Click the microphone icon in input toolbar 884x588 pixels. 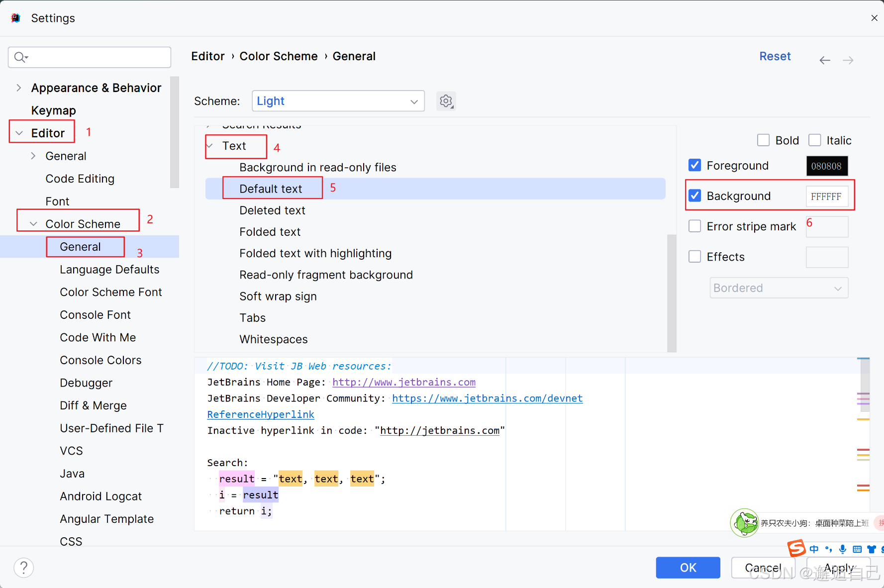[x=843, y=549]
